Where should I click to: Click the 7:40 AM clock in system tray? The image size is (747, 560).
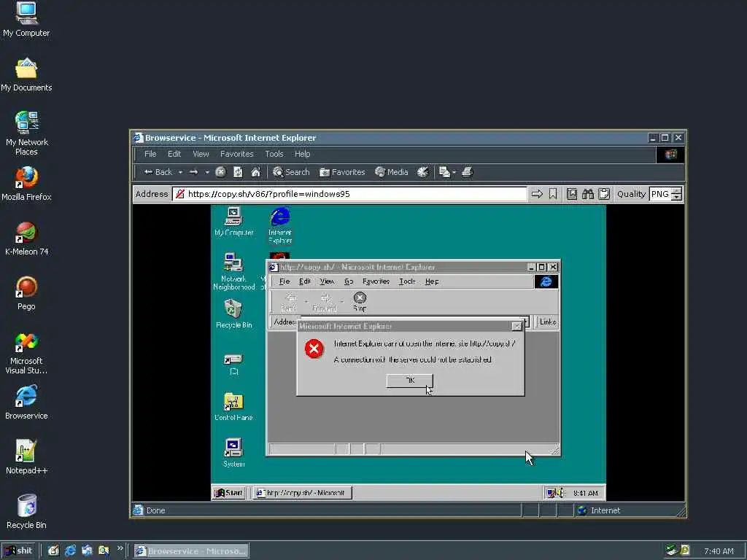[x=719, y=551]
